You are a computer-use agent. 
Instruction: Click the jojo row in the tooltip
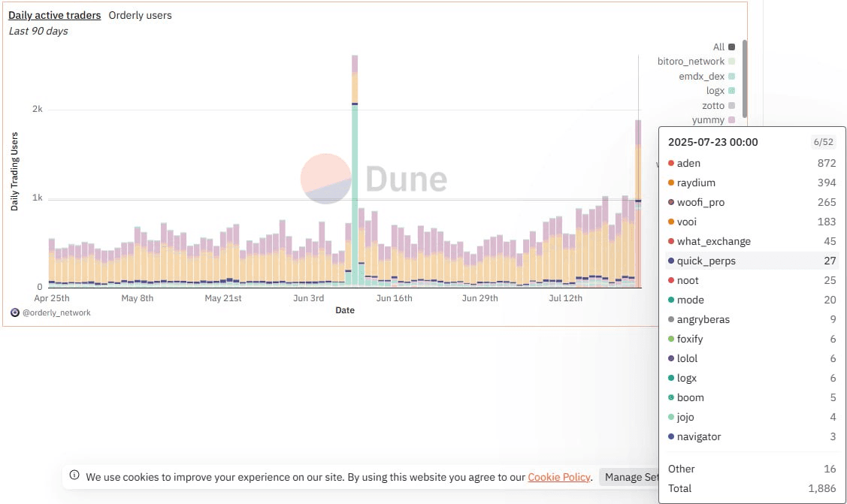pyautogui.click(x=752, y=417)
